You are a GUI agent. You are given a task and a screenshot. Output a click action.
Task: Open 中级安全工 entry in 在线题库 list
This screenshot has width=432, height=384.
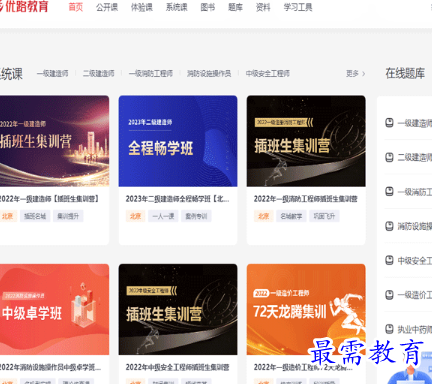(415, 261)
